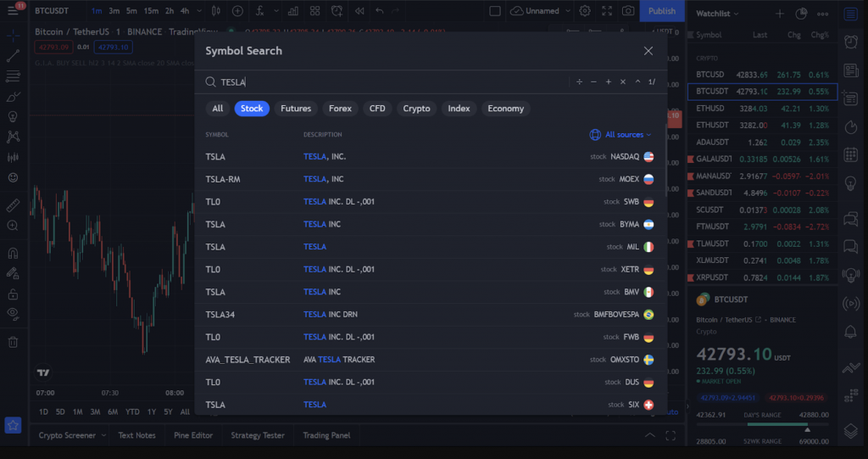Open the prediction and measurement tools
The width and height of the screenshot is (868, 459).
pos(13,158)
